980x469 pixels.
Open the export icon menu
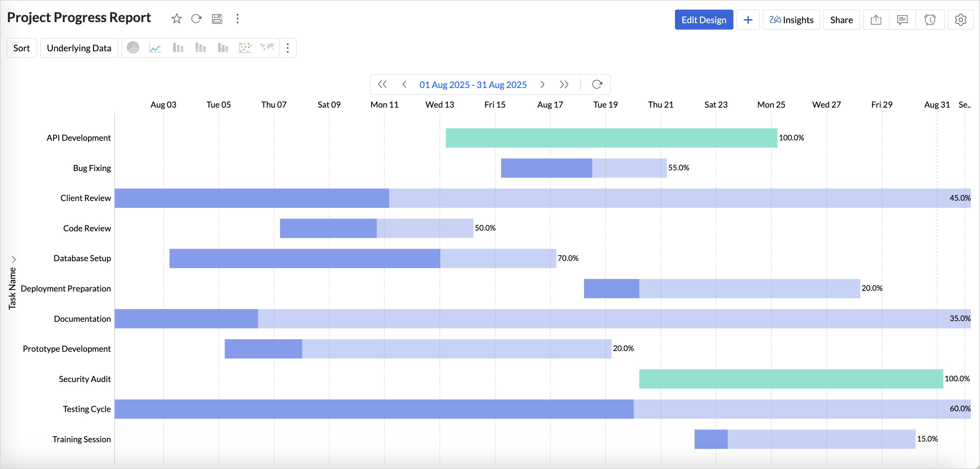(876, 20)
